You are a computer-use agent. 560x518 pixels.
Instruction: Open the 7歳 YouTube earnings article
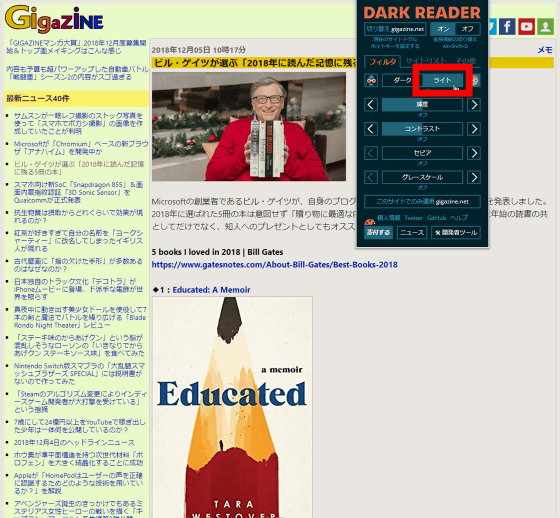click(x=80, y=426)
